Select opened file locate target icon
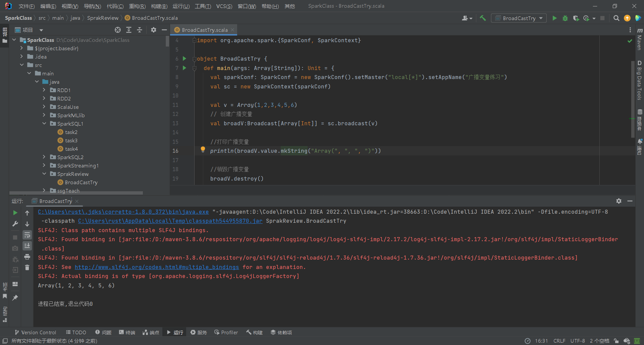This screenshot has height=345, width=644. click(118, 30)
